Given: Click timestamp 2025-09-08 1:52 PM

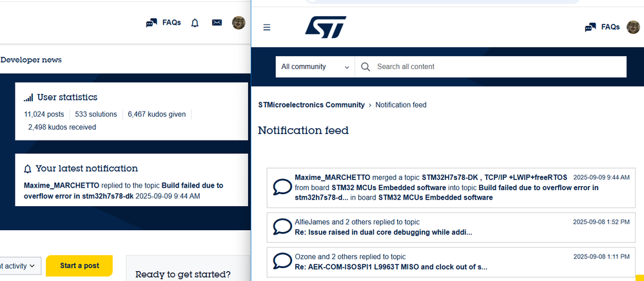Looking at the screenshot, I should (x=601, y=222).
